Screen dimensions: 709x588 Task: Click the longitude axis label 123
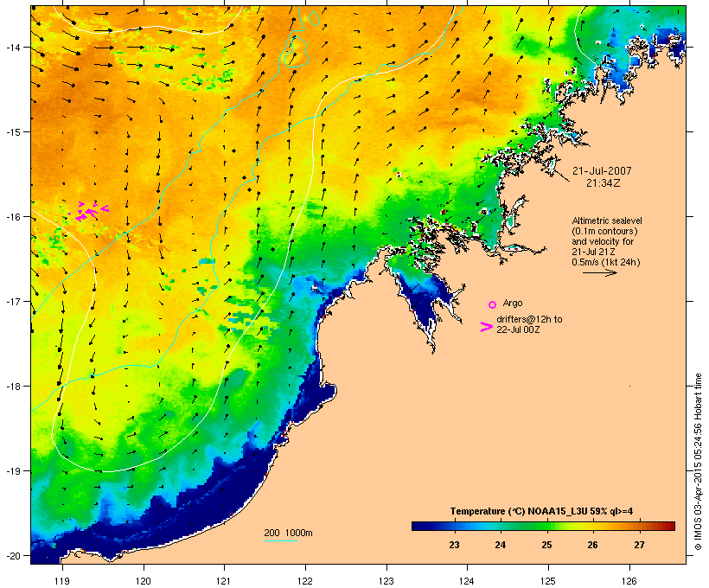(386, 581)
